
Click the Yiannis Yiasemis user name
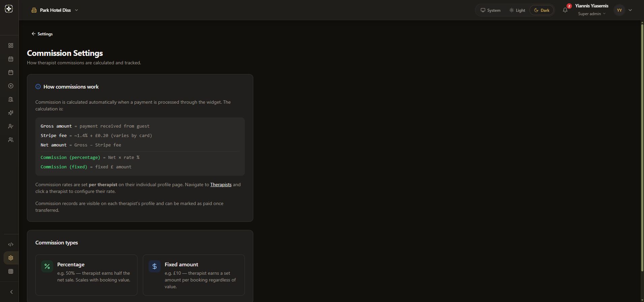coord(591,6)
